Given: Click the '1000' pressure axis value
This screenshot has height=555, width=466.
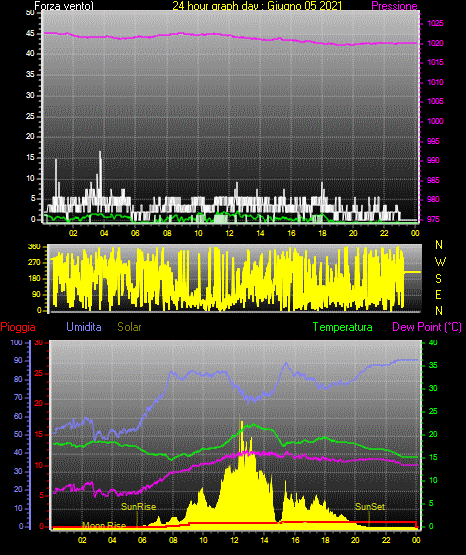Looking at the screenshot, I should click(x=435, y=121).
